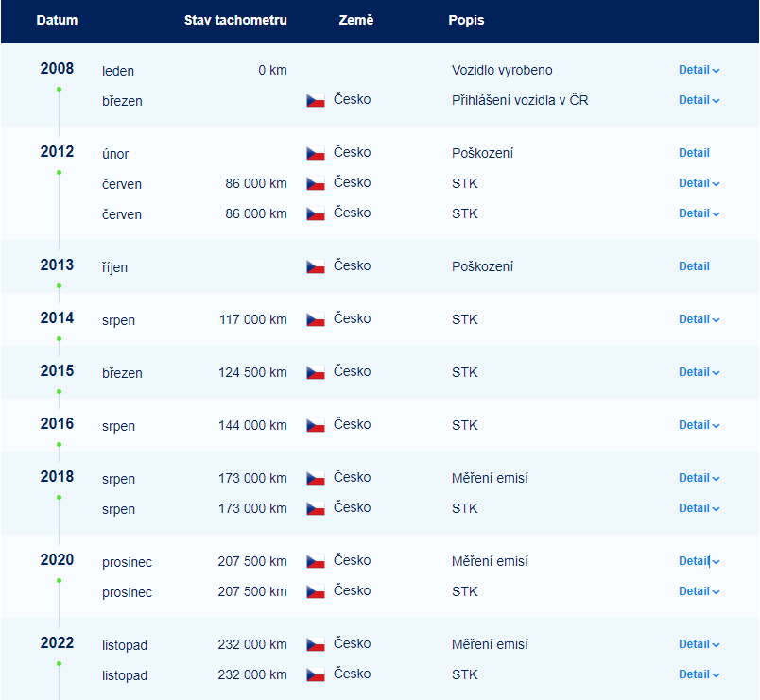The height and width of the screenshot is (700, 760).
Task: Click the Czech flag in srpen 2016 row
Action: click(x=316, y=425)
